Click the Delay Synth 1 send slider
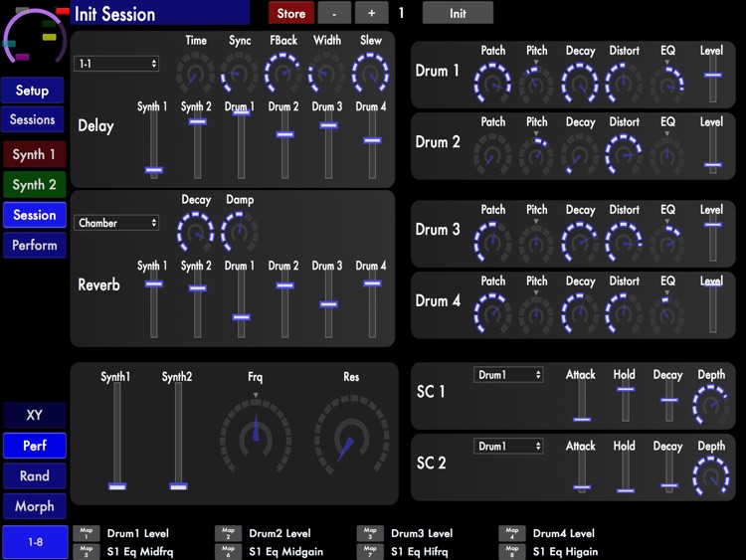746x560 pixels. coord(153,145)
